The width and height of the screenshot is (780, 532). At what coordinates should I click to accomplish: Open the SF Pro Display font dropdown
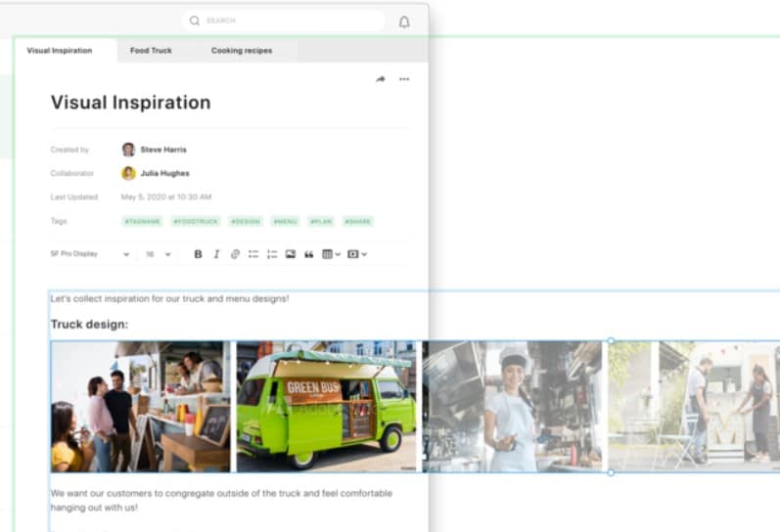[90, 254]
